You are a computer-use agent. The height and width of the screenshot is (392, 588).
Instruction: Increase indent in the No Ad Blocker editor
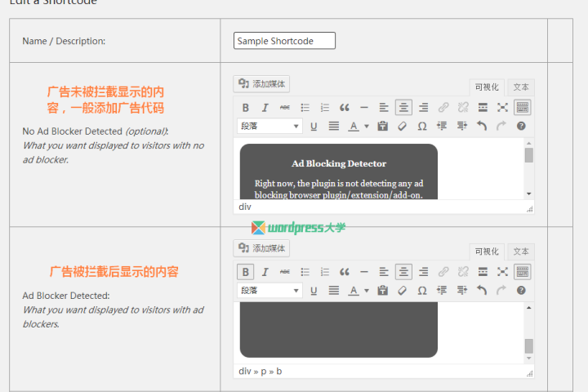(462, 126)
